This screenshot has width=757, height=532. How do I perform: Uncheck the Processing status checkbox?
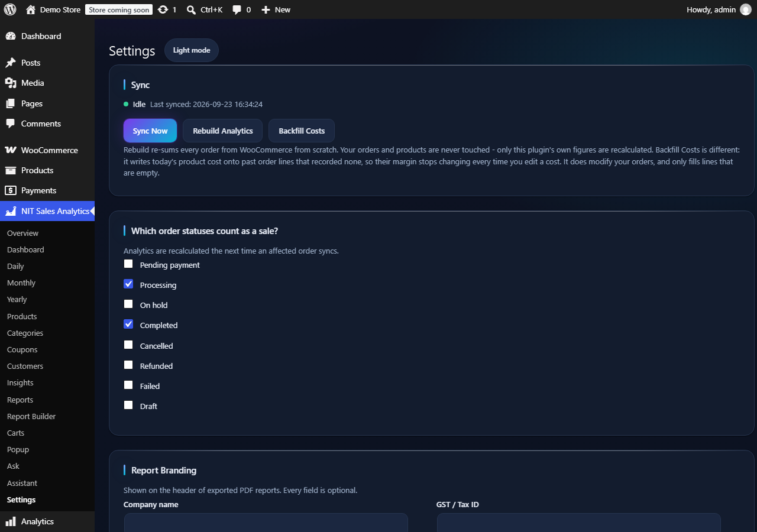[128, 284]
